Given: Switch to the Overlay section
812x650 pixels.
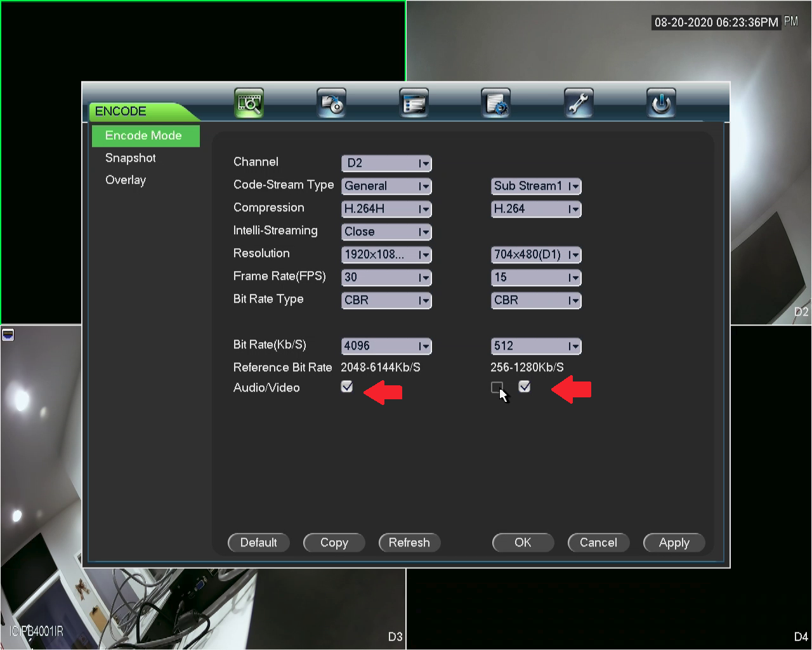Looking at the screenshot, I should [125, 180].
